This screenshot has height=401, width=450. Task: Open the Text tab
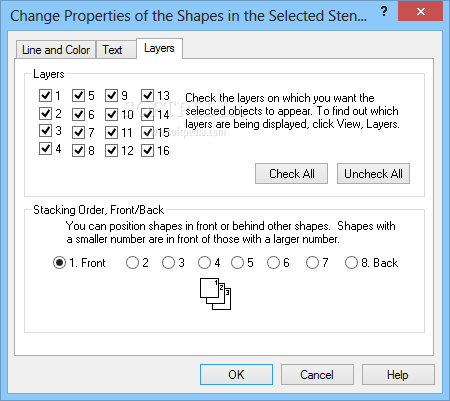click(112, 50)
